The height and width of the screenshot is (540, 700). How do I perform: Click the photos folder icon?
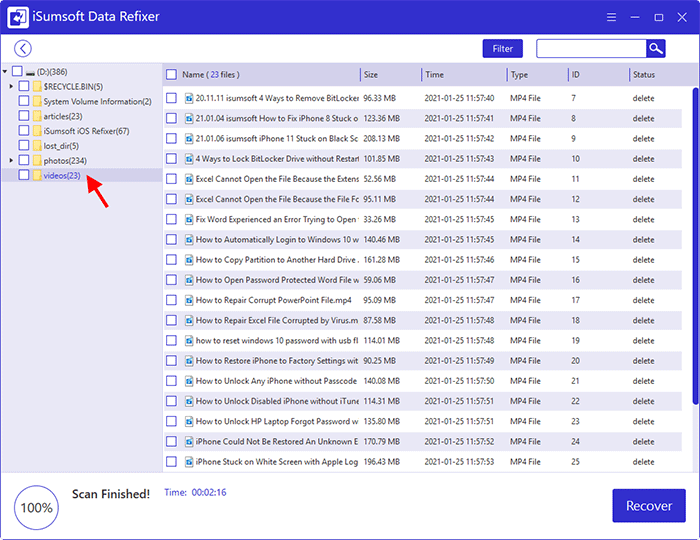pyautogui.click(x=37, y=160)
